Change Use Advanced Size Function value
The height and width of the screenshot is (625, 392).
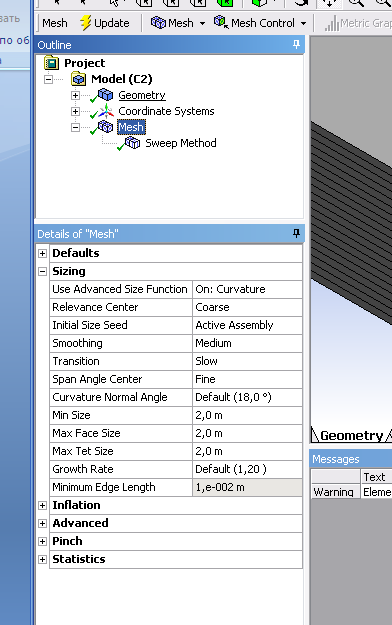pyautogui.click(x=247, y=289)
